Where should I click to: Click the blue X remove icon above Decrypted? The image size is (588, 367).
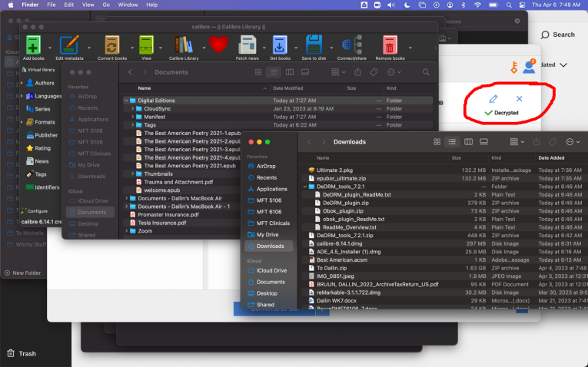click(x=519, y=99)
